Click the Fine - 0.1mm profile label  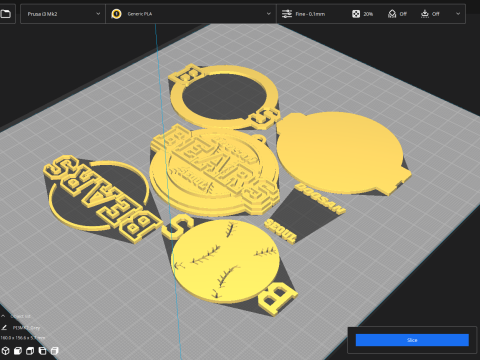pyautogui.click(x=310, y=14)
